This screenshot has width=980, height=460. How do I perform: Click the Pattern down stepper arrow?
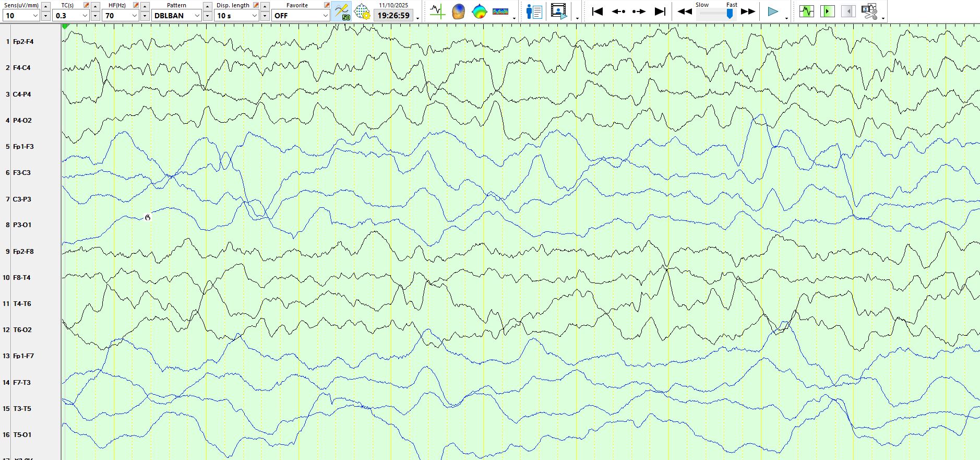208,16
